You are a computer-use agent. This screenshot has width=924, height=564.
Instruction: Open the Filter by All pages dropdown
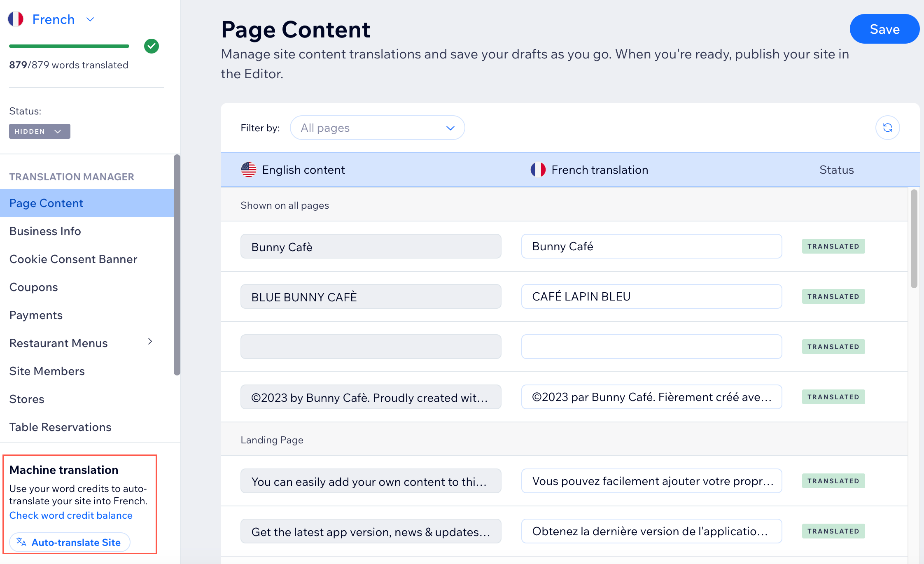(378, 127)
